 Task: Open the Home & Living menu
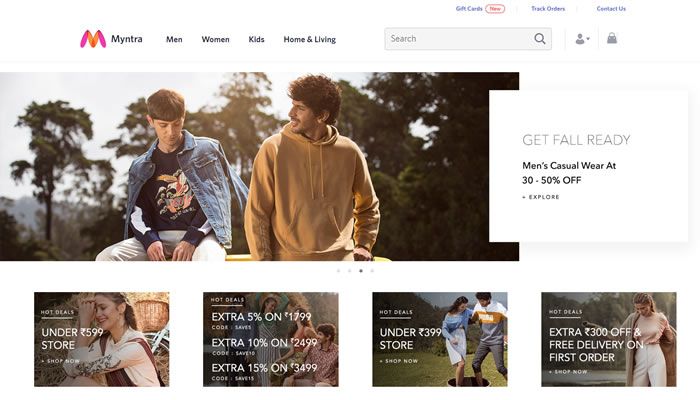coord(309,40)
